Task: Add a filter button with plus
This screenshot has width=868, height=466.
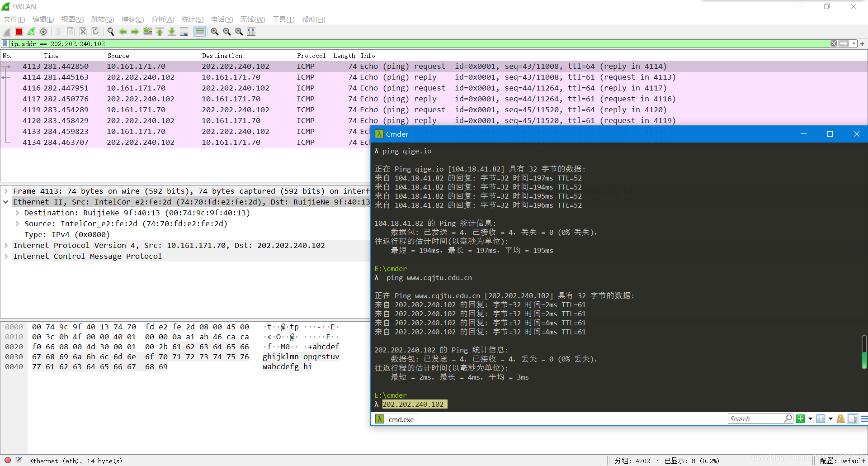Action: (x=862, y=44)
